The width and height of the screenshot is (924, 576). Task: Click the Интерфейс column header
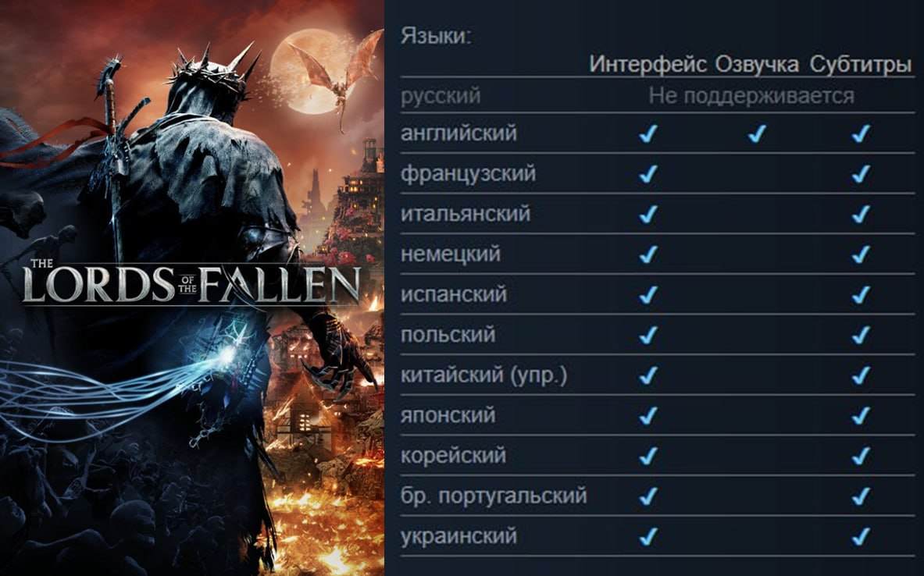click(648, 63)
